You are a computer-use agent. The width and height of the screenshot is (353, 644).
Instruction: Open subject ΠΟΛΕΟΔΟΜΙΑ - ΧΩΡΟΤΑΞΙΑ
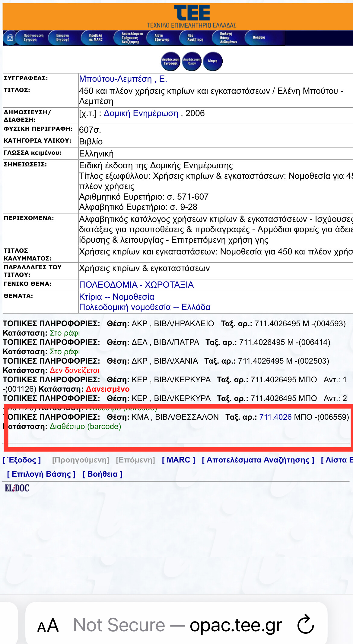click(x=136, y=285)
